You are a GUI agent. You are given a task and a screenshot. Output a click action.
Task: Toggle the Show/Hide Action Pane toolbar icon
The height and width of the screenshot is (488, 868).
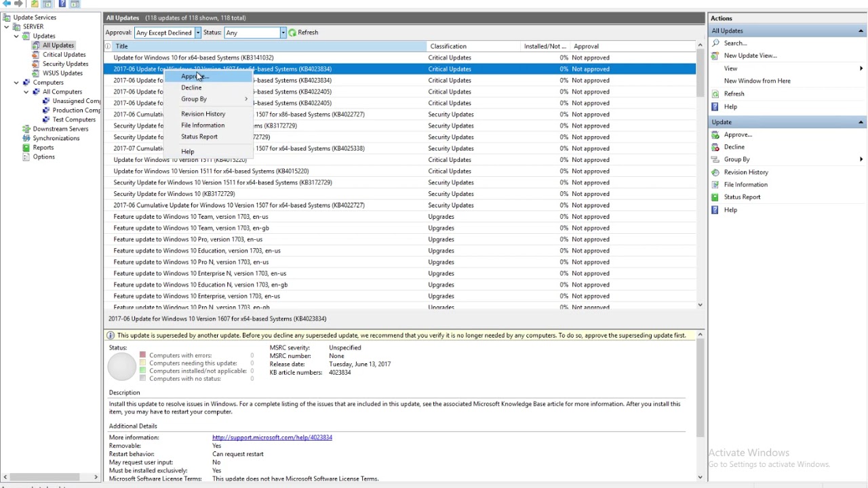point(75,3)
